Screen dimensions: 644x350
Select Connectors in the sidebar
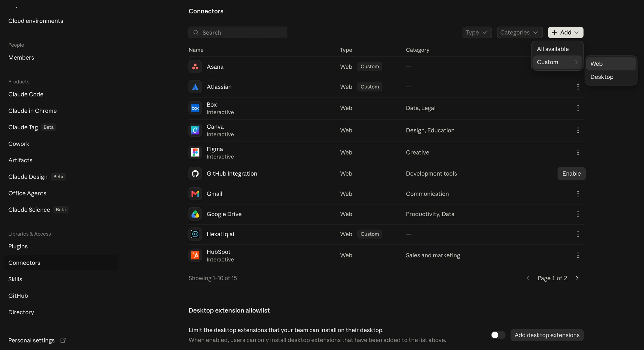pos(61,263)
